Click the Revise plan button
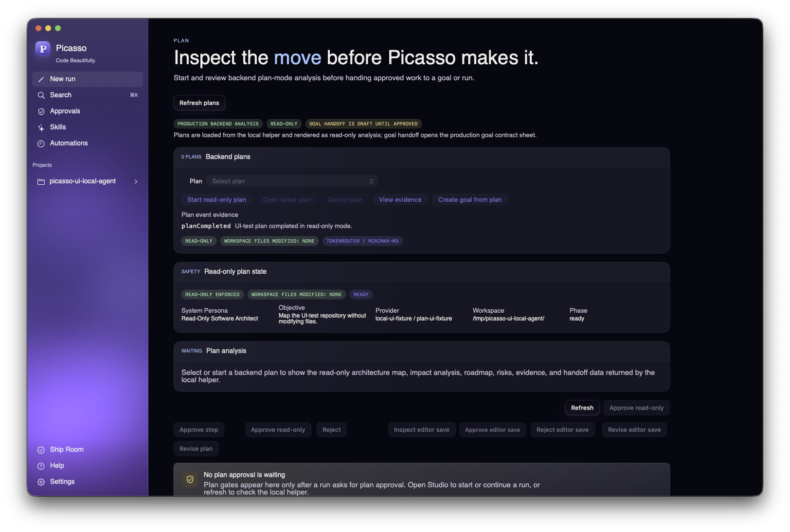This screenshot has width=790, height=532. [196, 448]
